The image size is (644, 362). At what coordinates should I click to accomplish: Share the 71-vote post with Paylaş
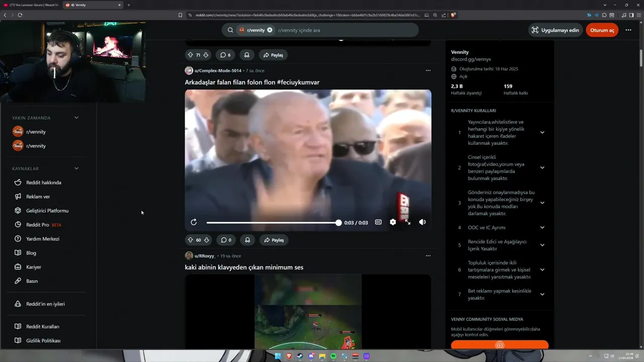(x=274, y=55)
